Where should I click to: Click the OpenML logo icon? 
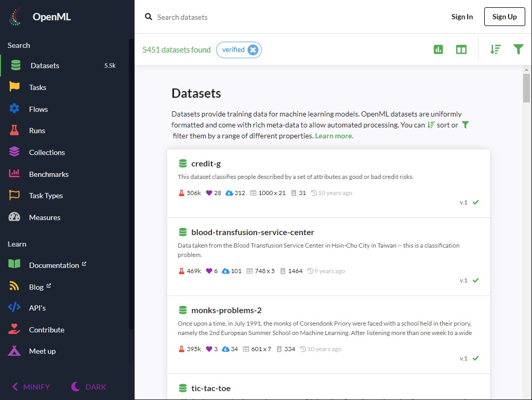[15, 17]
